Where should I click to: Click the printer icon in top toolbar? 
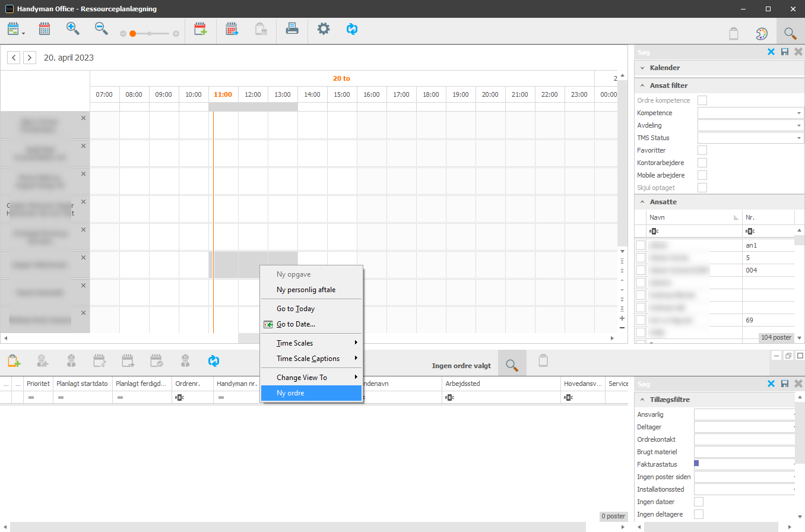click(292, 28)
